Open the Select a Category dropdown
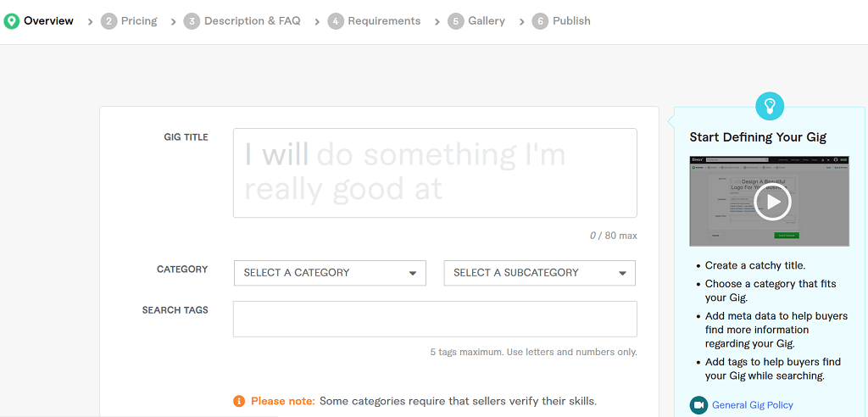Image resolution: width=868 pixels, height=417 pixels. coord(330,273)
